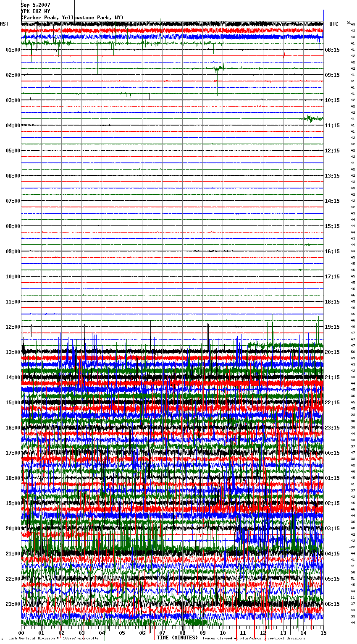Click the "18:15" UTC time label
The height and width of the screenshot is (644, 357).
pyautogui.click(x=332, y=302)
